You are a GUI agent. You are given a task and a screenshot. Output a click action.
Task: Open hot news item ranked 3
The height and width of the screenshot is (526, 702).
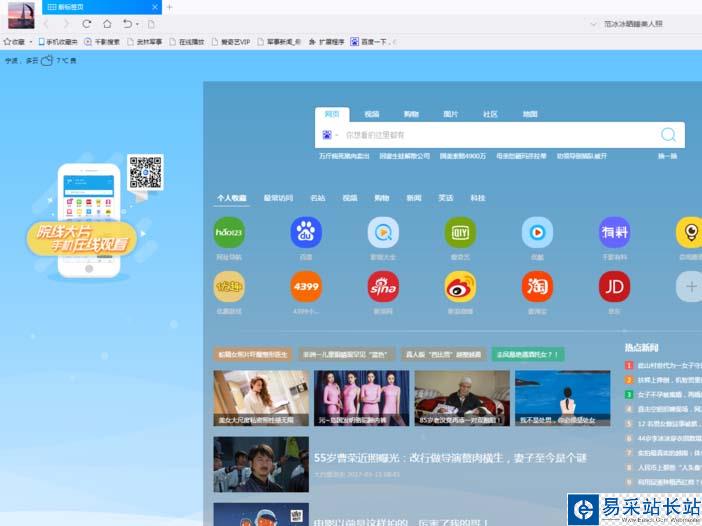coord(663,394)
